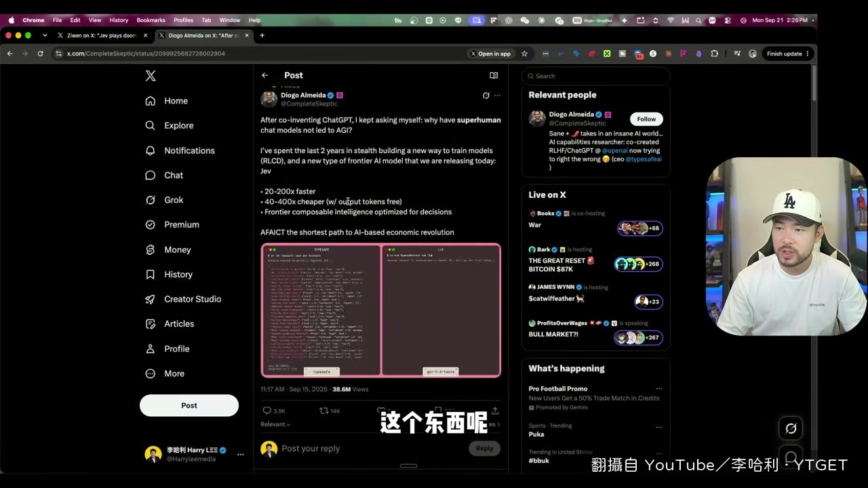Open Finish update menu in Chrome

pos(788,54)
